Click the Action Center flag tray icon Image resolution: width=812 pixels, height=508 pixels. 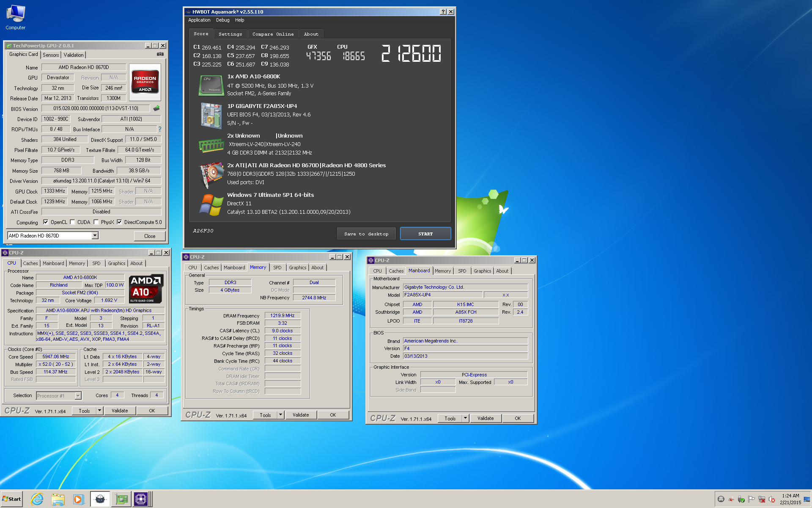click(x=752, y=499)
